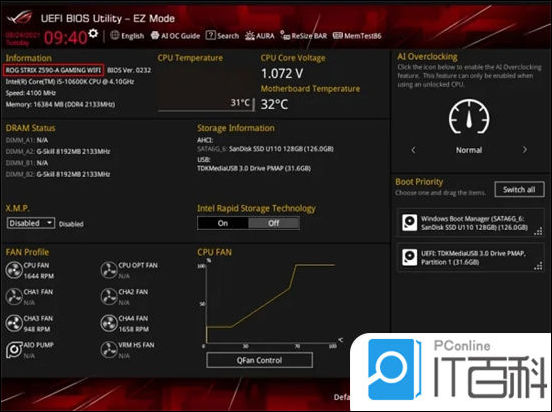552x412 pixels.
Task: Click the CPU OPT FAN icon
Action: pos(109,270)
